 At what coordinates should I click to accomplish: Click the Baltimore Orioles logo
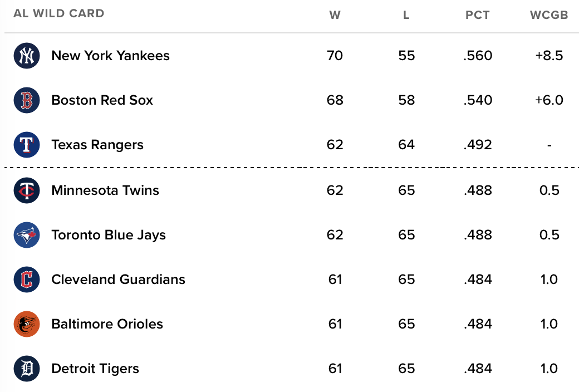(27, 324)
